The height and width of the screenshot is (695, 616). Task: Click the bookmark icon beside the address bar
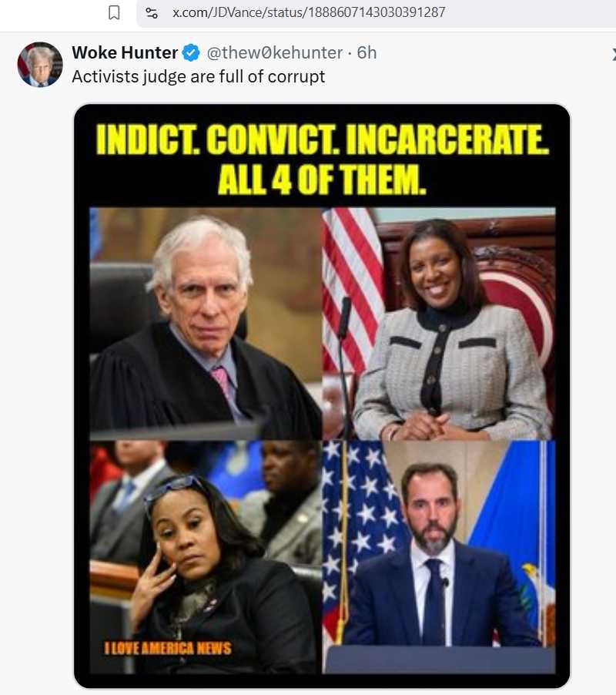[x=114, y=12]
